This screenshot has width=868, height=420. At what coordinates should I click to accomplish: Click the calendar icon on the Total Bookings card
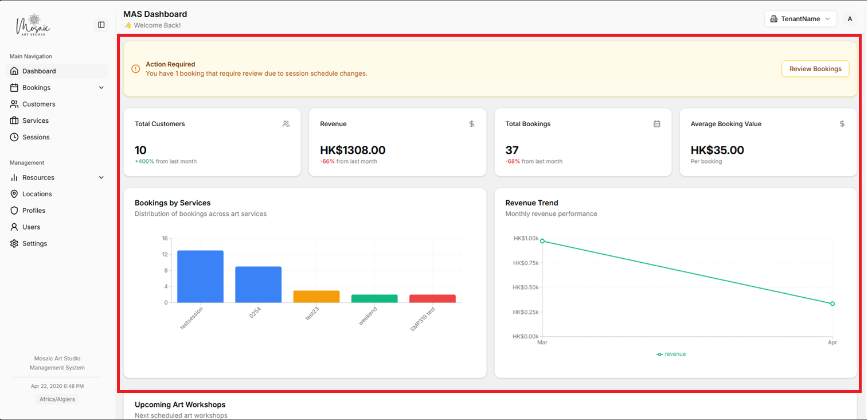coord(657,123)
